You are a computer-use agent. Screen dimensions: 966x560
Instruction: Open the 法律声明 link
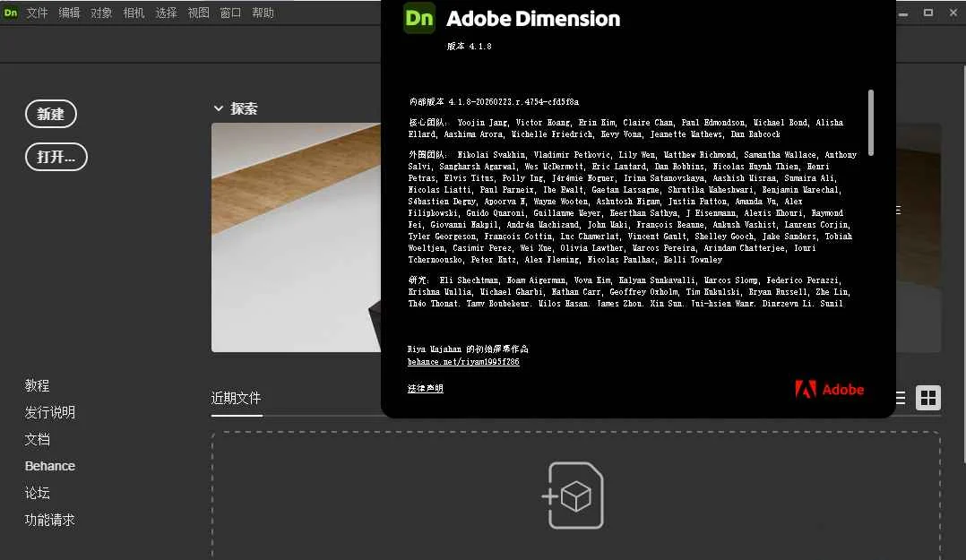click(x=425, y=388)
